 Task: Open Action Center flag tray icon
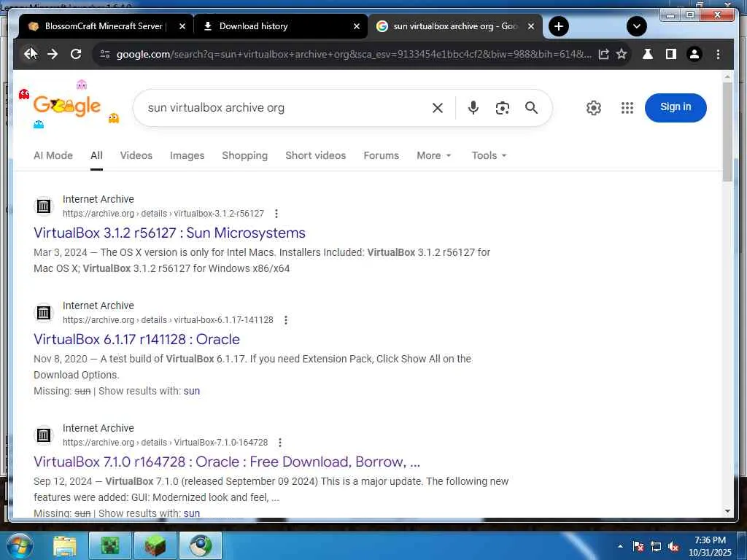638,546
